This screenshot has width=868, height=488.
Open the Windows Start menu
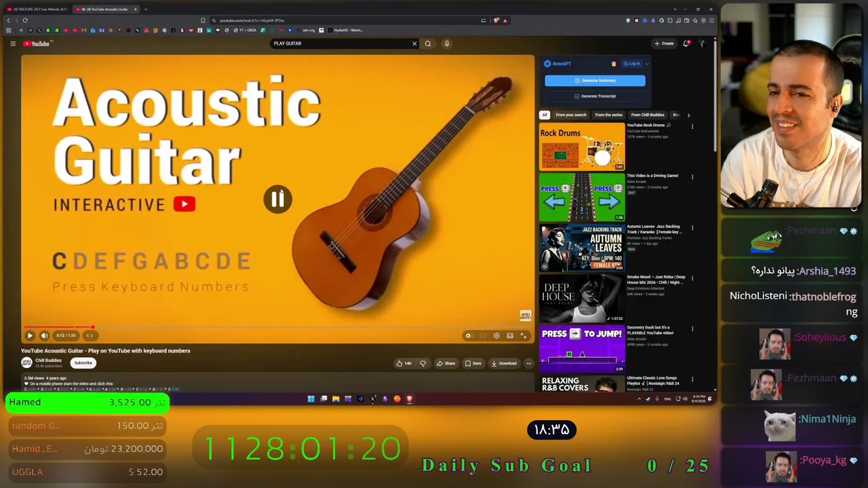coord(311,399)
